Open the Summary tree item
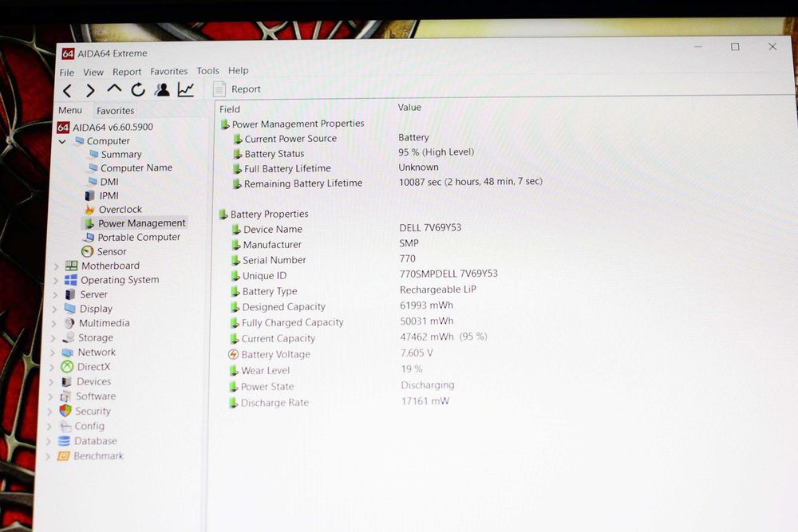Image resolution: width=798 pixels, height=532 pixels. (116, 154)
